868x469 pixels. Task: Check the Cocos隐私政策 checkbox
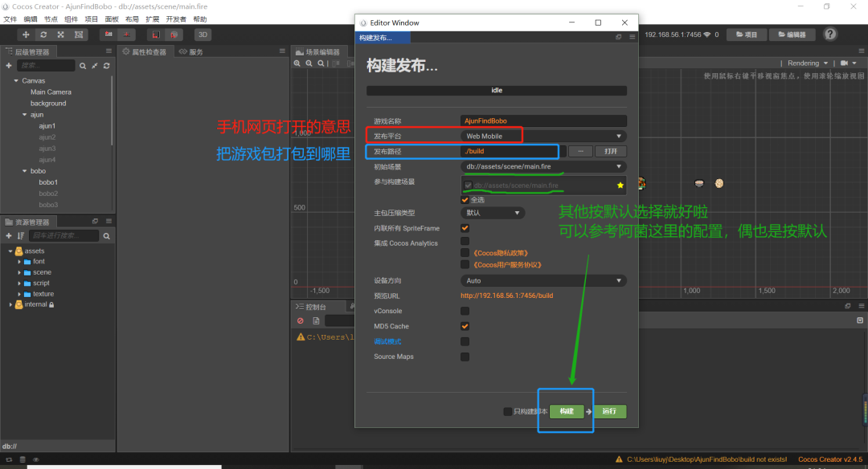(x=465, y=253)
